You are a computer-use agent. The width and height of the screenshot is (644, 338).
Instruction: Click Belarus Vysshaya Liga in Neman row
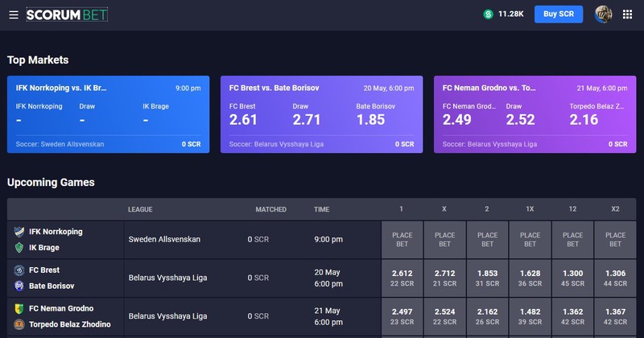coord(167,316)
